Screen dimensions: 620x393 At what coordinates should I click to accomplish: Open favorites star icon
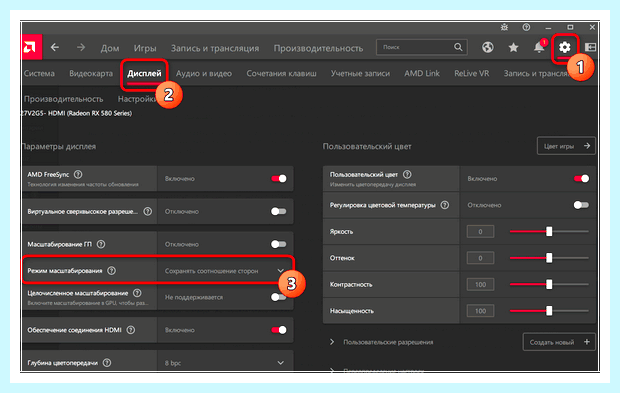pyautogui.click(x=513, y=47)
